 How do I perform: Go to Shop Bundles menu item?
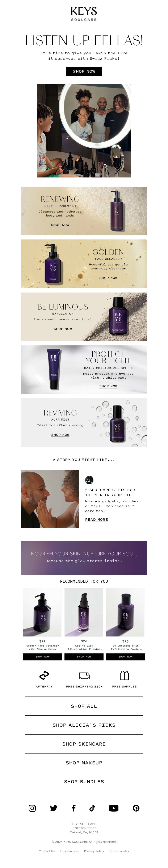click(x=84, y=781)
